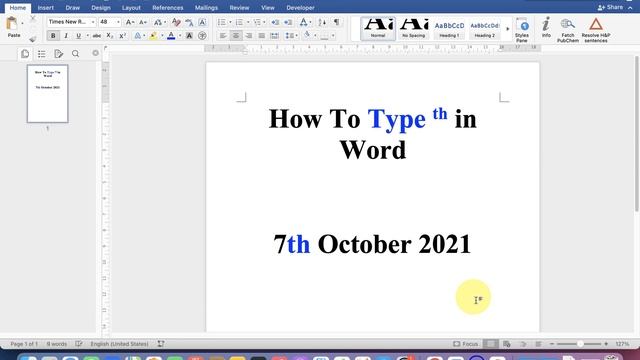Open the Mailings ribbon tab
Screen dimensions: 640x360
point(206,8)
